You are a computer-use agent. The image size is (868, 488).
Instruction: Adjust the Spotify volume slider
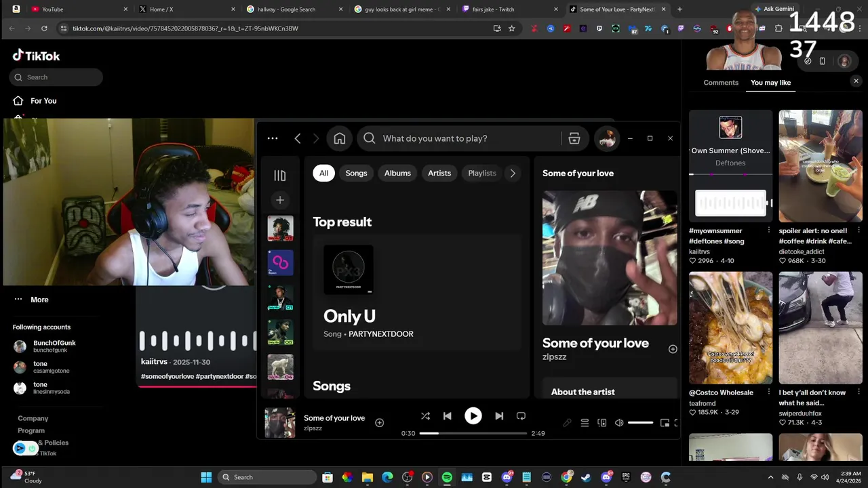pyautogui.click(x=640, y=423)
